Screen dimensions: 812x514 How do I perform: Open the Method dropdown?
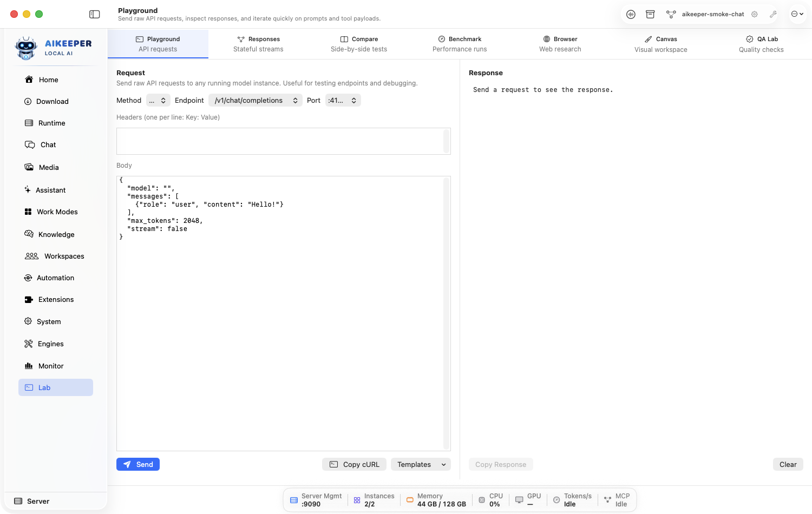[158, 100]
